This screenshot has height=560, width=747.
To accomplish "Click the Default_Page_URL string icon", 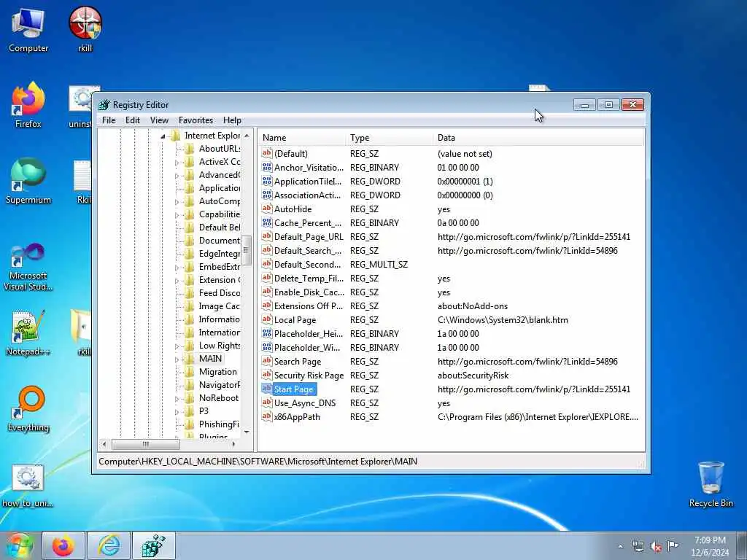I will (267, 236).
